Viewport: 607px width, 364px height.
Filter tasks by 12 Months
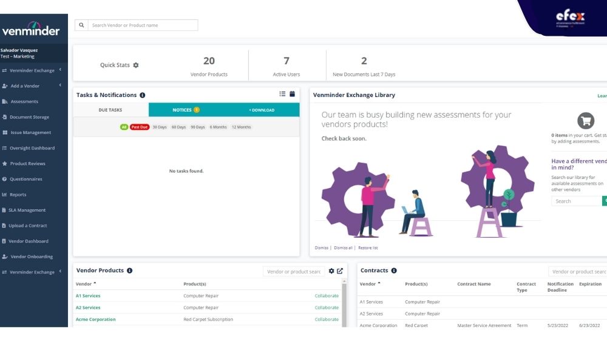coord(241,127)
